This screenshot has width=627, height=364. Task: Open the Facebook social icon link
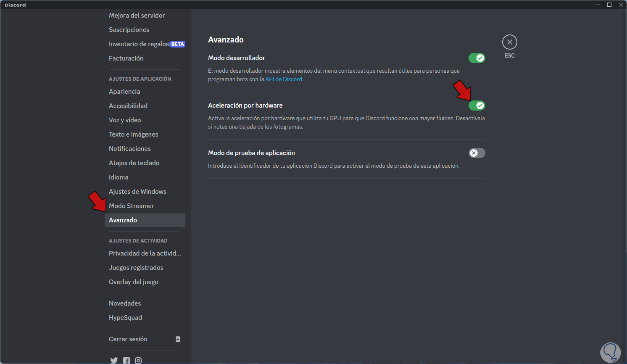click(x=126, y=360)
